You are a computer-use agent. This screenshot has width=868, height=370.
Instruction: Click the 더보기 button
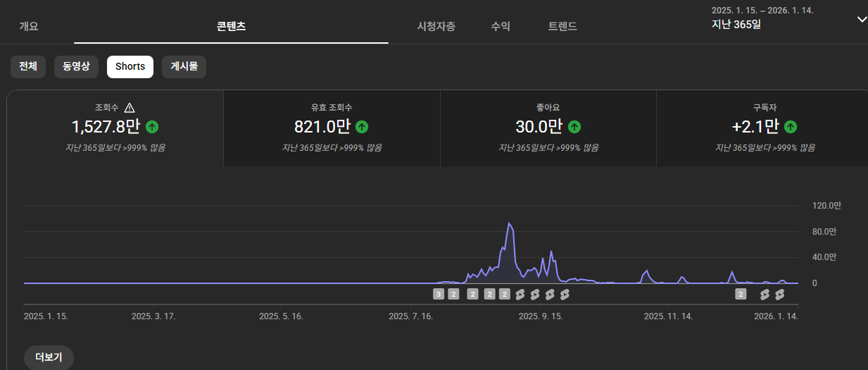click(49, 357)
